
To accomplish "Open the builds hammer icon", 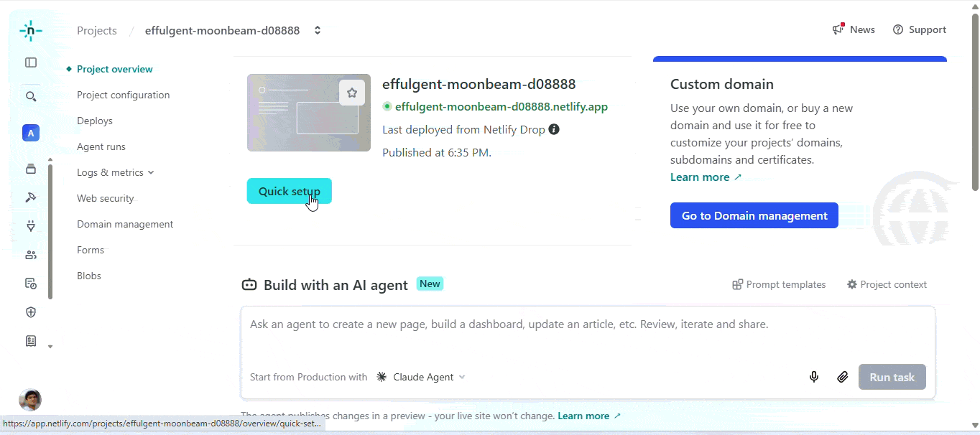I will (31, 197).
